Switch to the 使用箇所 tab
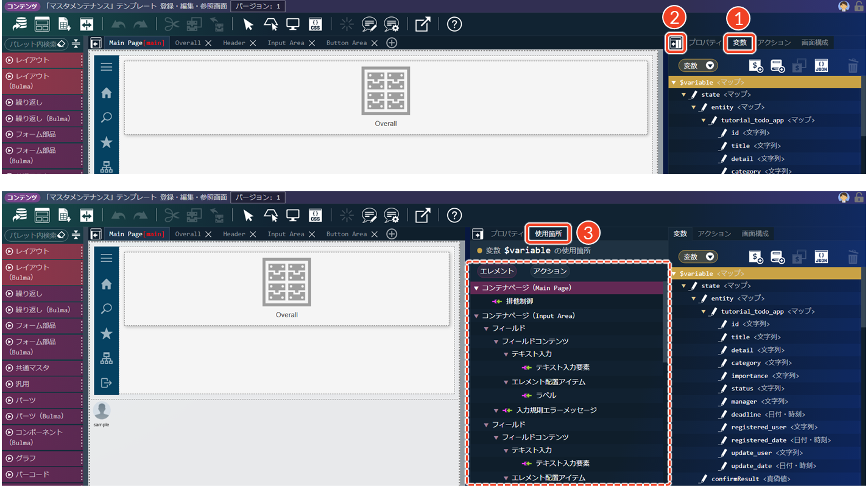Screen dimensions: 868x486 pyautogui.click(x=548, y=233)
